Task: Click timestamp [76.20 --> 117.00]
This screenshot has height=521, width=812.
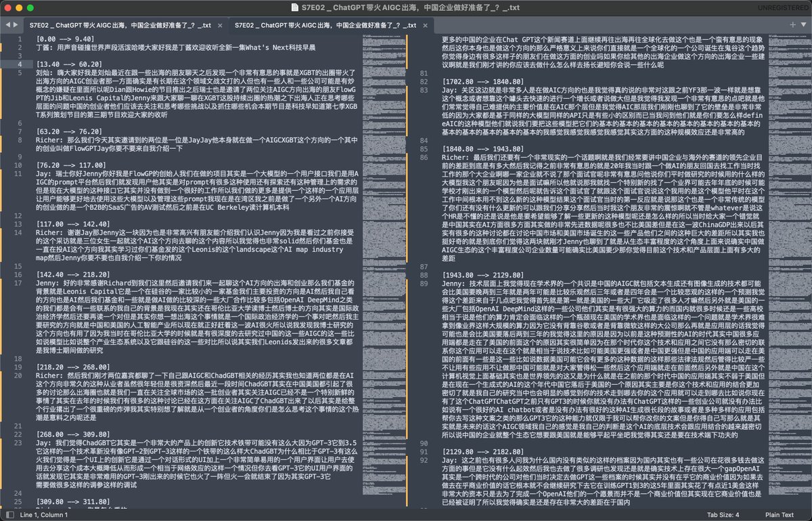Action: [70, 165]
